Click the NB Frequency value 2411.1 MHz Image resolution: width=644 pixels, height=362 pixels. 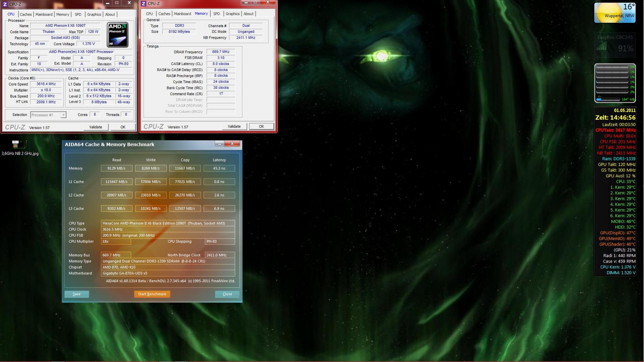pos(246,38)
